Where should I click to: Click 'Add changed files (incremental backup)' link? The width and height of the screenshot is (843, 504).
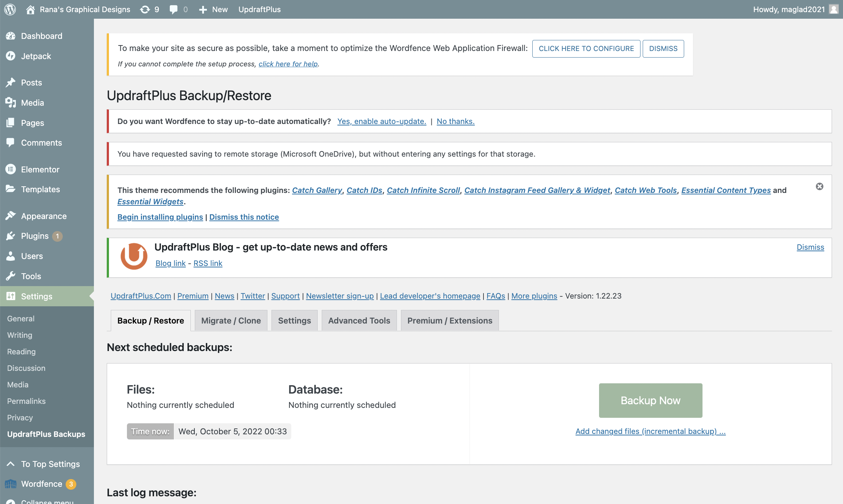[x=651, y=431]
